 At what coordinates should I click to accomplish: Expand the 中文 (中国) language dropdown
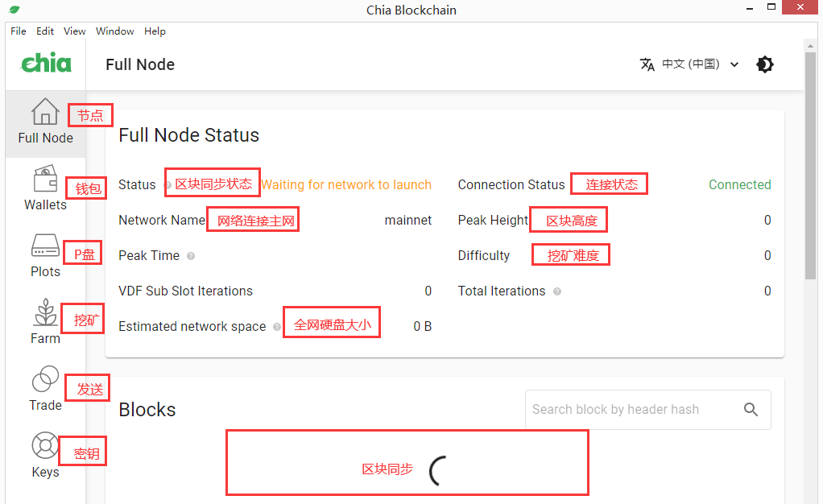pyautogui.click(x=690, y=64)
